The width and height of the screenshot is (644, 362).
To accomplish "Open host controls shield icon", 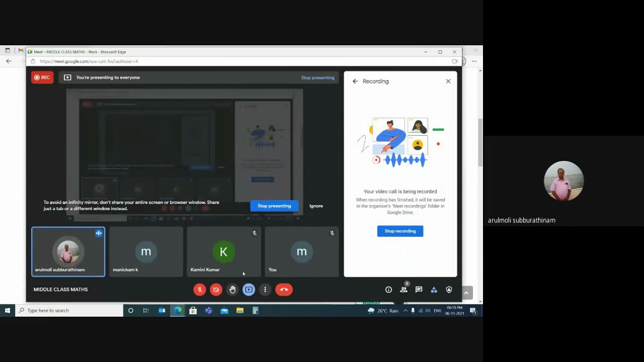I will 449,290.
